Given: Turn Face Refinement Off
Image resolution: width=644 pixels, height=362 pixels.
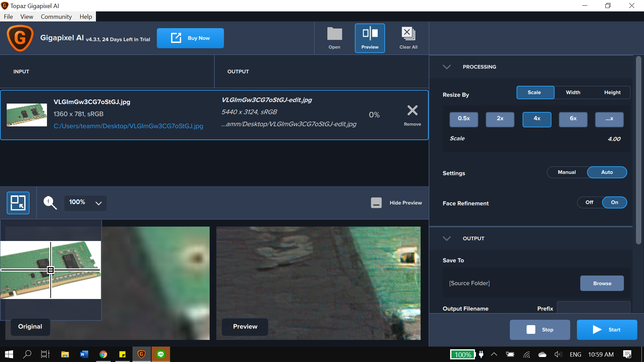Looking at the screenshot, I should pyautogui.click(x=589, y=202).
